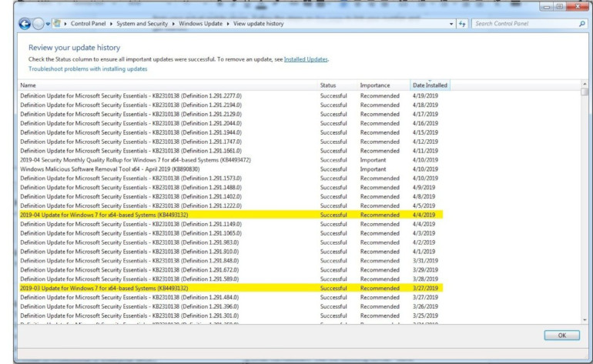This screenshot has height=364, width=593.
Task: Select Definition 1.291.1149.0 update row
Action: [x=231, y=224]
